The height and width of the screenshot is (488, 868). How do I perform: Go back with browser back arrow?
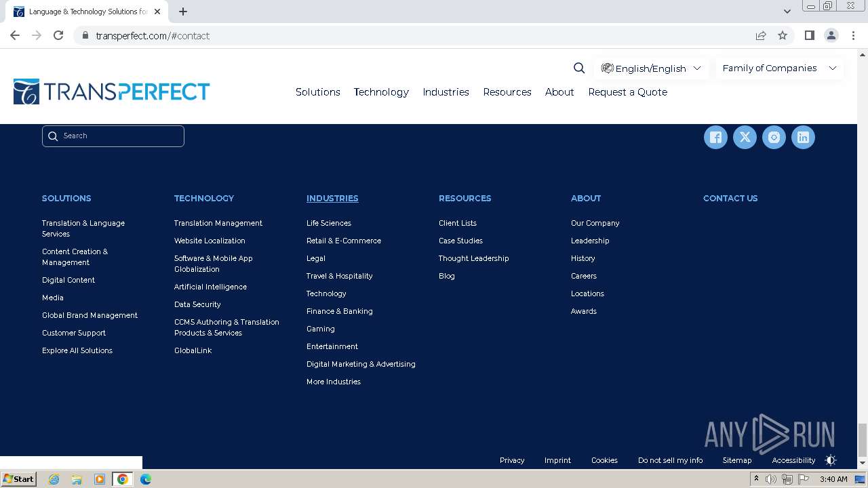click(x=15, y=35)
